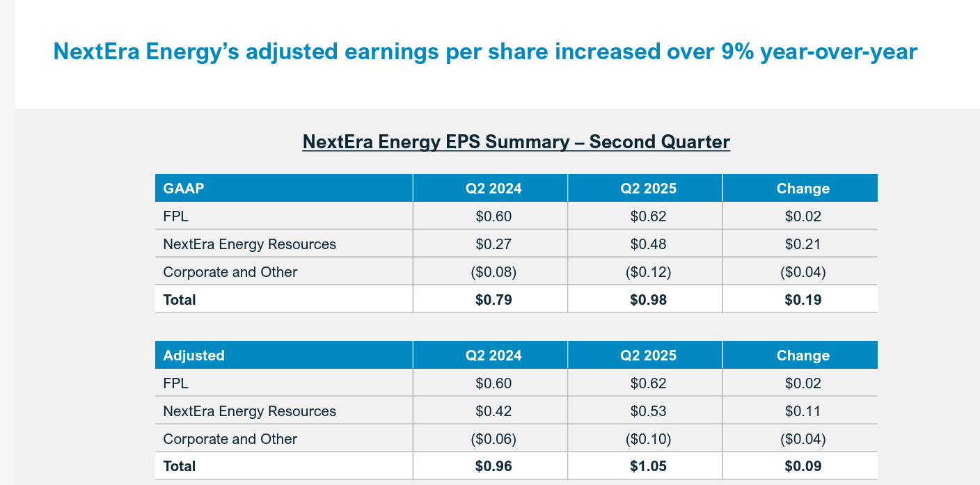Click Change column header in Adjusted table
Viewport: 980px width, 485px height.
803,356
